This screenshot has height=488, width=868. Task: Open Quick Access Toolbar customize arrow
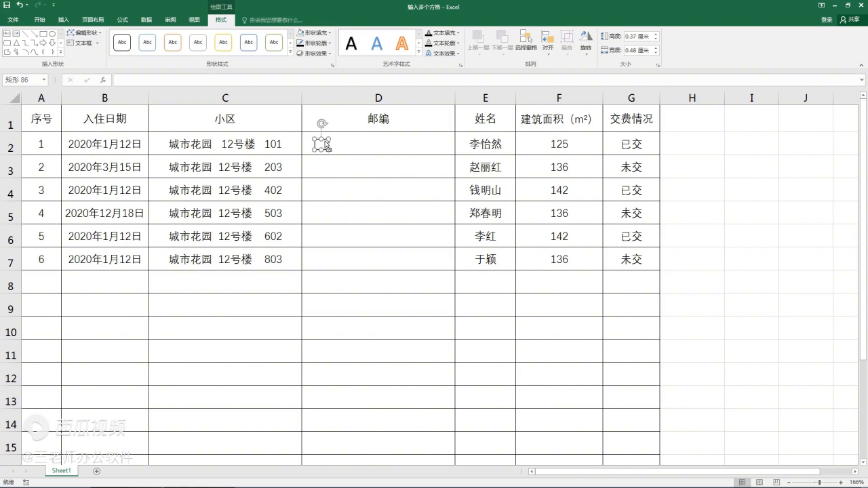pos(52,5)
